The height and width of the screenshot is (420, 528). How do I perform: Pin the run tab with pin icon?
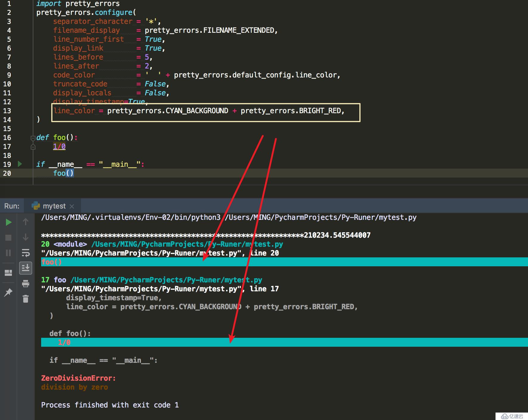9,292
